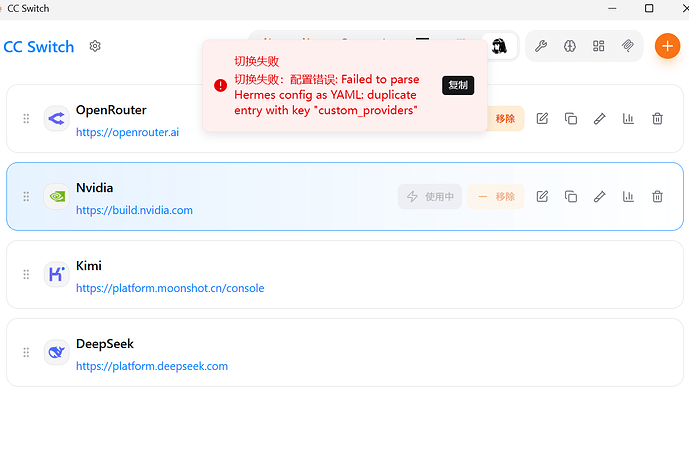Image resolution: width=689 pixels, height=465 pixels.
Task: Duplicate the OpenRouter provider
Action: point(571,119)
